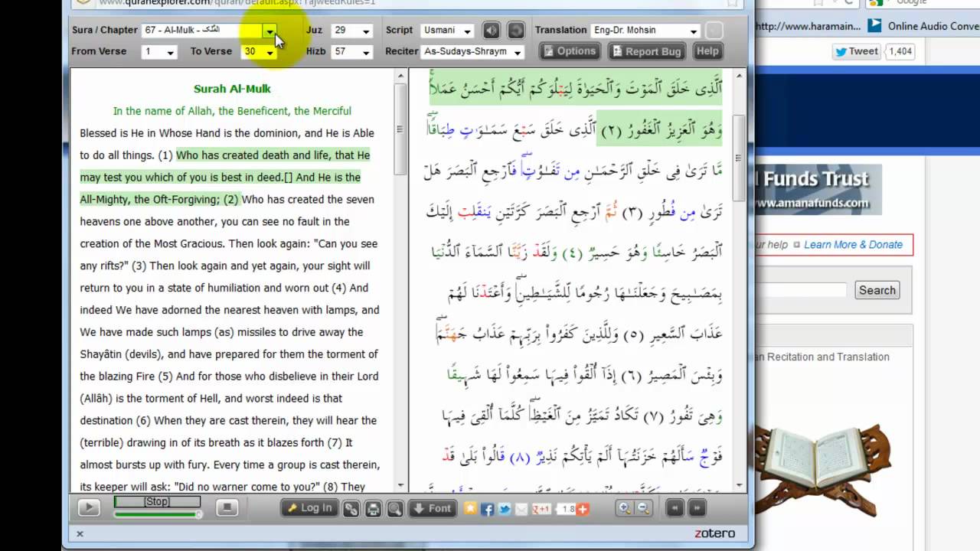
Task: Click the 1.8 share count
Action: [x=568, y=509]
